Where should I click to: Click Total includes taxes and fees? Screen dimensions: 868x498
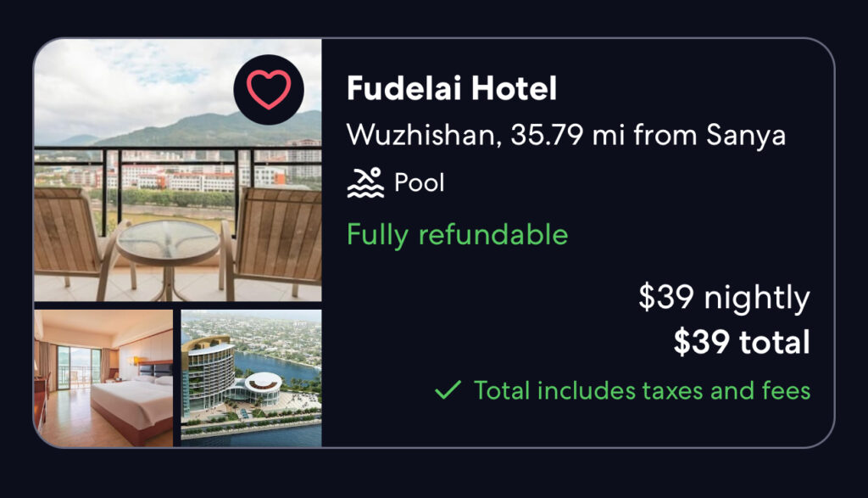click(643, 390)
